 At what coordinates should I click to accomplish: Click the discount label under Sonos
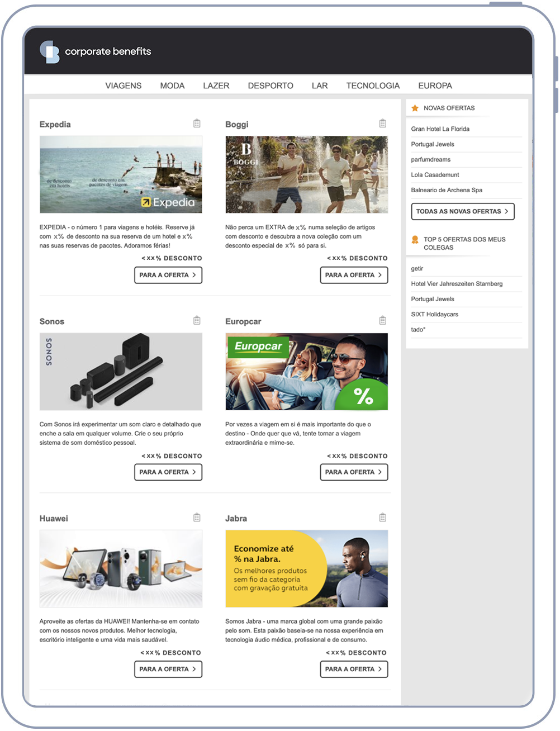[x=172, y=456]
